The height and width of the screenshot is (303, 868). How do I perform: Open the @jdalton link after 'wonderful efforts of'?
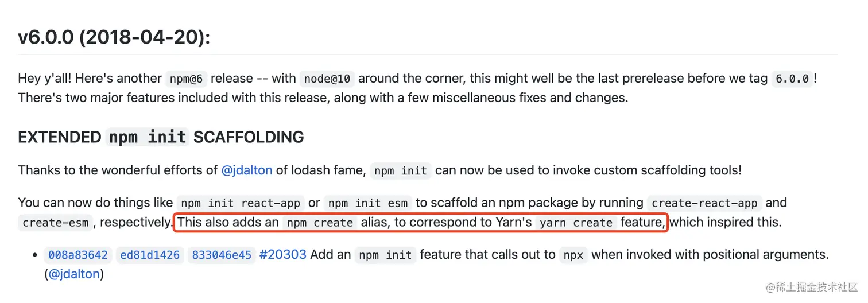pyautogui.click(x=247, y=170)
